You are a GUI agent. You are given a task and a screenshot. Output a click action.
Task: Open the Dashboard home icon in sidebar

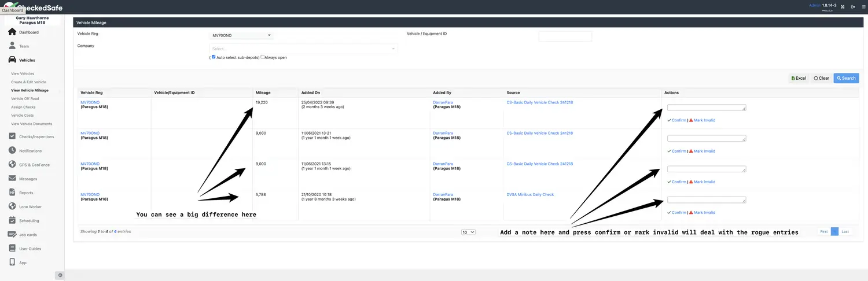(12, 32)
